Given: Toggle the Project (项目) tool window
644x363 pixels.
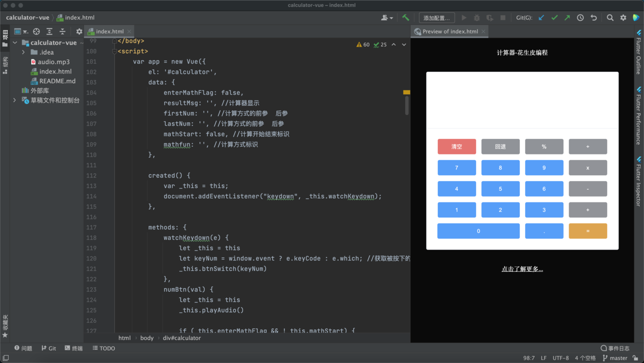Looking at the screenshot, I should point(5,39).
